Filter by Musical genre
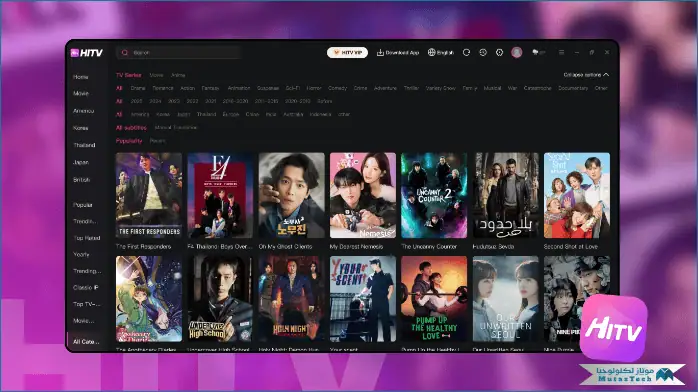698x392 pixels. point(492,88)
